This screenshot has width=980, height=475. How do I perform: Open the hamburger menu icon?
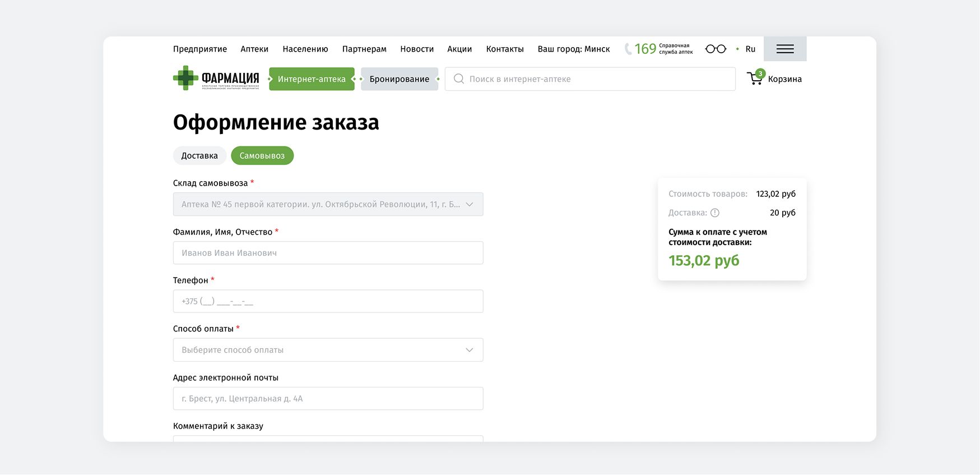pyautogui.click(x=784, y=49)
